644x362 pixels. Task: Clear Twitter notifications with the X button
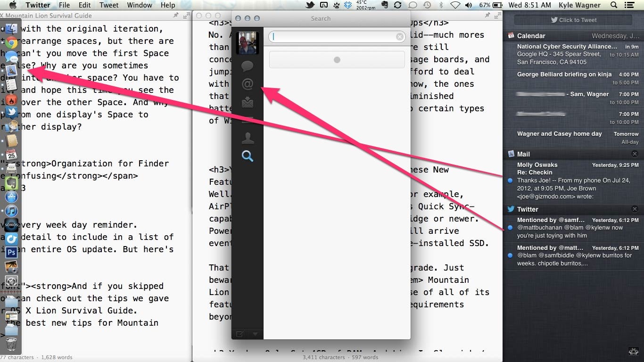tap(635, 209)
